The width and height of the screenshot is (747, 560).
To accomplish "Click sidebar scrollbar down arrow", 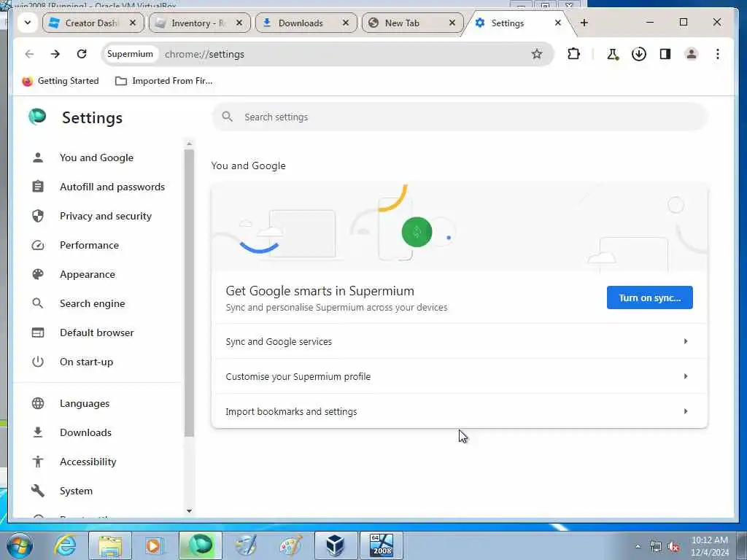I will click(189, 511).
